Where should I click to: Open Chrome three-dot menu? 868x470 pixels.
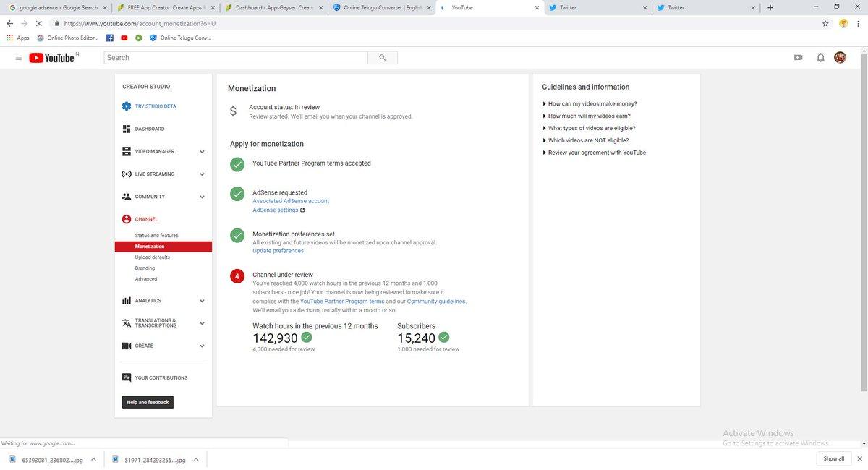click(x=859, y=23)
